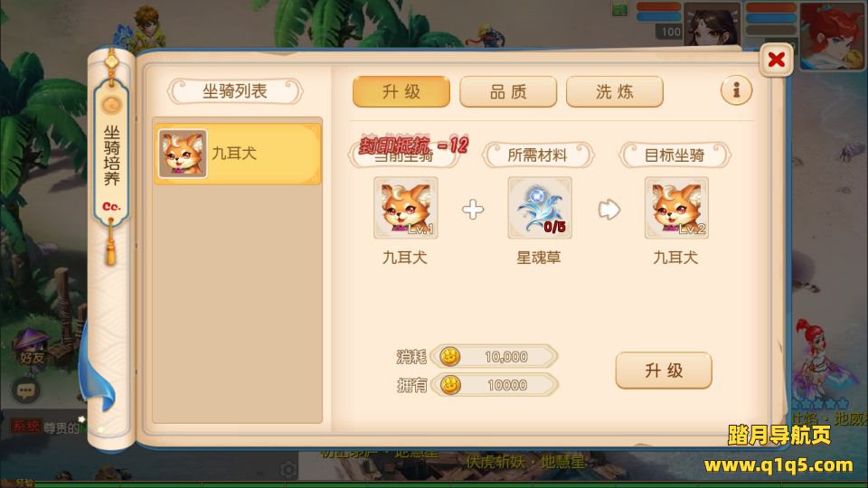Open the chat bubble icon on the left
868x488 pixels.
point(25,391)
